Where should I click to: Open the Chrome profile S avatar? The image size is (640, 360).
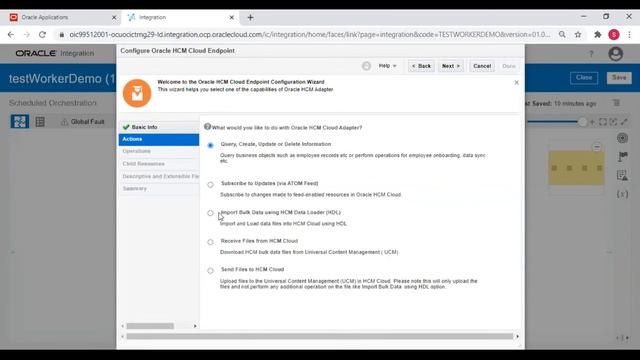pyautogui.click(x=614, y=35)
